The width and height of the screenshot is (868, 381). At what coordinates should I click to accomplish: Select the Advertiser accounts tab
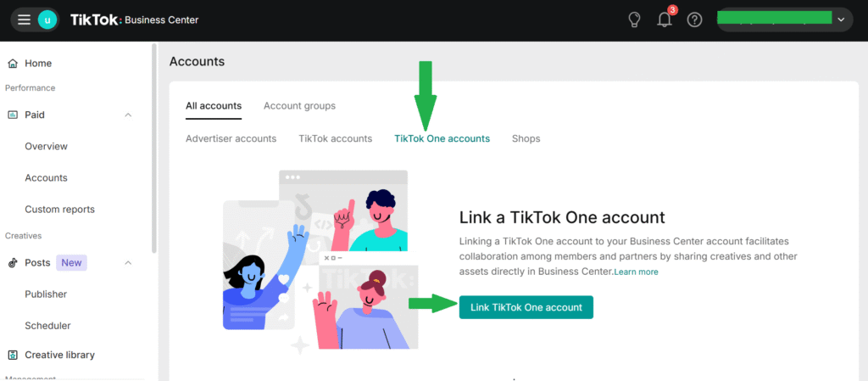coord(231,138)
